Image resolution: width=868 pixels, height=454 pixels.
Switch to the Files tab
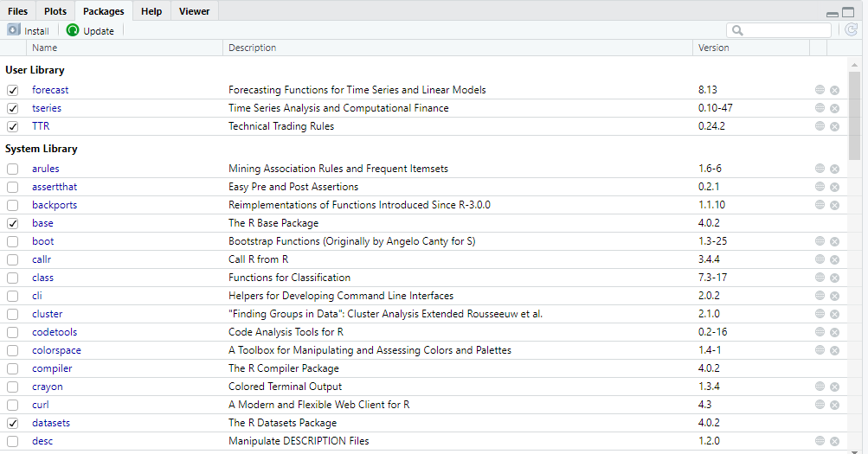pyautogui.click(x=17, y=11)
